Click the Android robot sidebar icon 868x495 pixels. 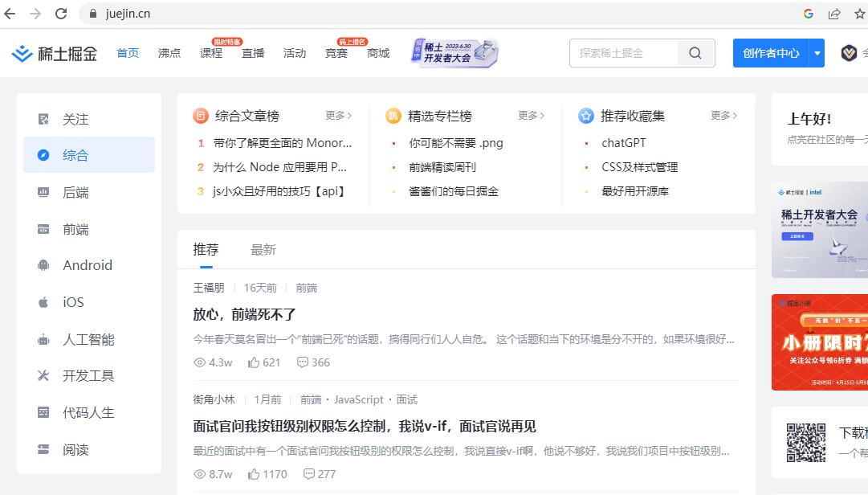(43, 265)
